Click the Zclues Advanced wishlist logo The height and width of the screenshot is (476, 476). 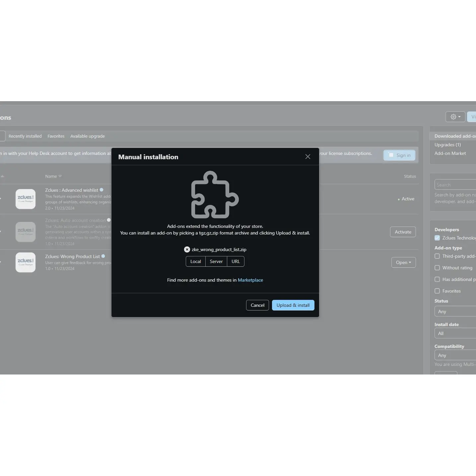[x=26, y=199]
